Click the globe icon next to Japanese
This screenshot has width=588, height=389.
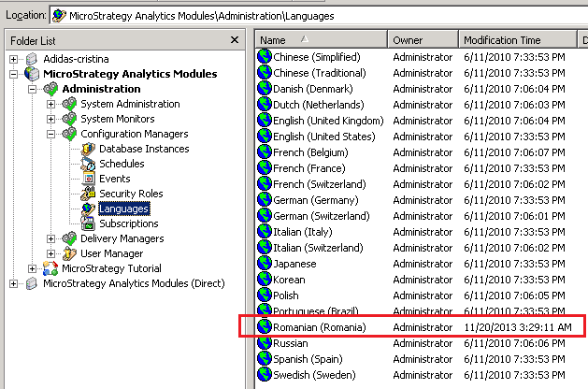[265, 264]
